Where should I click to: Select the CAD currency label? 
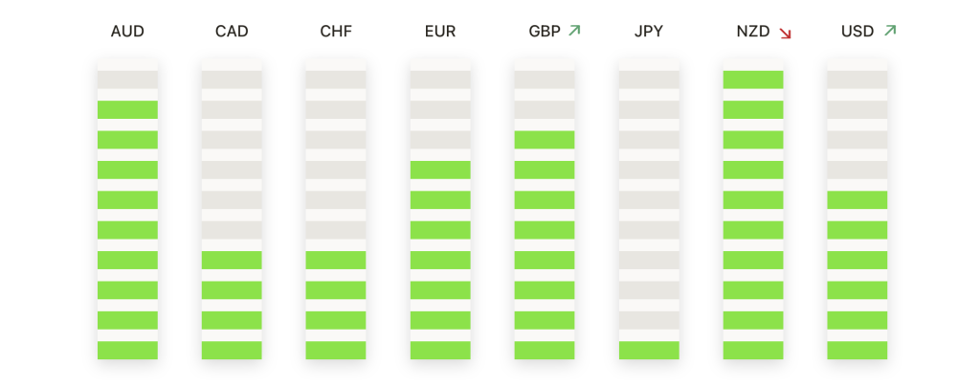[x=232, y=32]
